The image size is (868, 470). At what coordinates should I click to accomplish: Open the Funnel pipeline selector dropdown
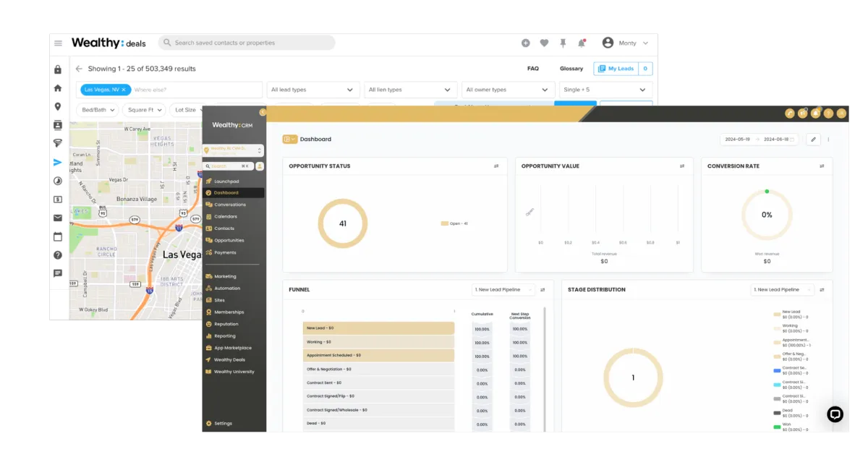[504, 290]
